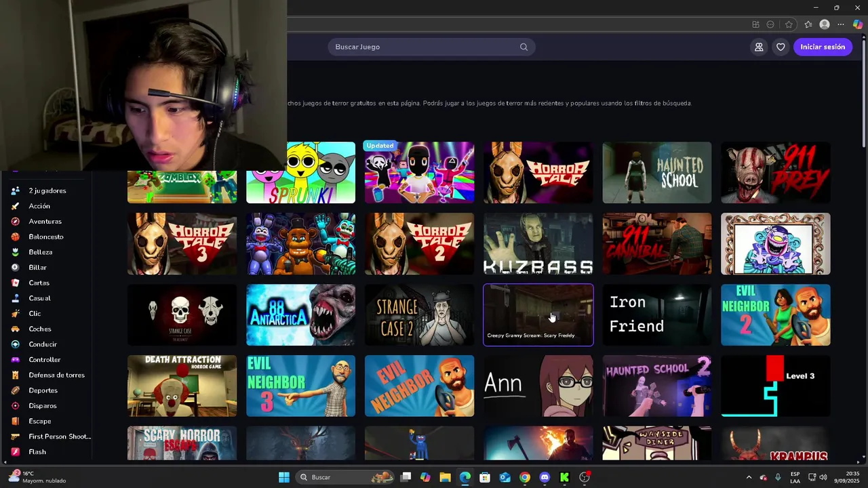Select the Acción category
Viewport: 868px width, 488px height.
pos(39,206)
